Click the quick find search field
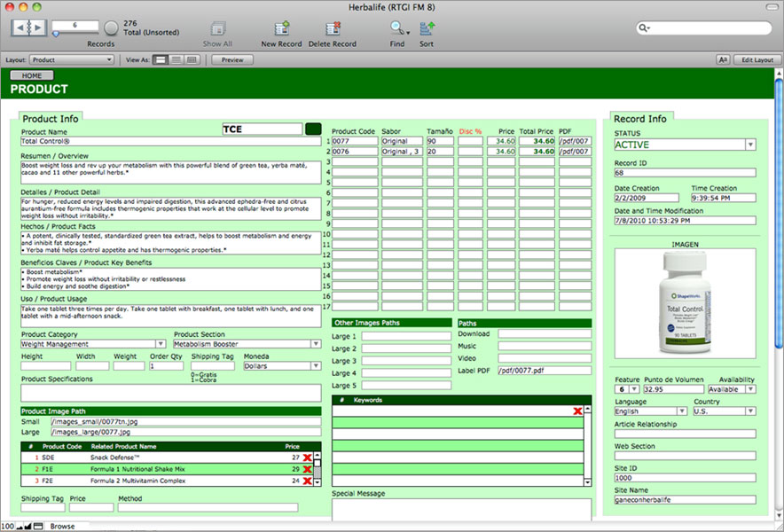This screenshot has height=532, width=784. pyautogui.click(x=704, y=28)
